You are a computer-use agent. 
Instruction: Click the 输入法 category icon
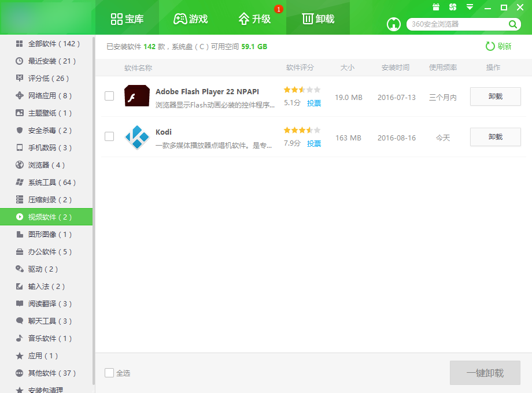[x=20, y=286]
